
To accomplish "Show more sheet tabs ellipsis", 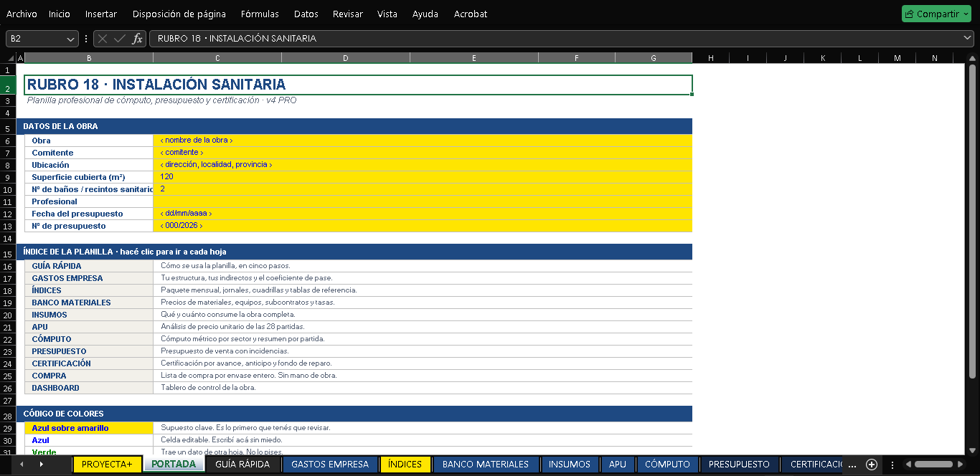I will pyautogui.click(x=852, y=465).
